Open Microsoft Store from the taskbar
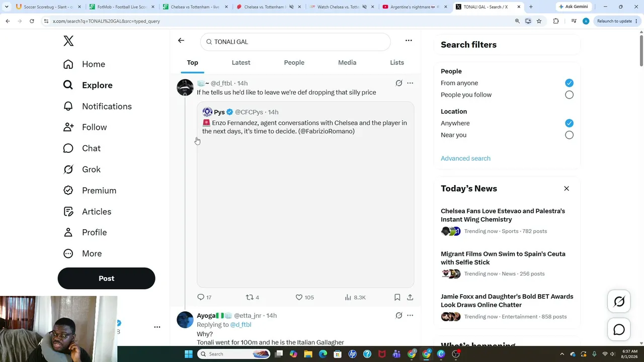Image resolution: width=644 pixels, height=362 pixels. point(338,354)
